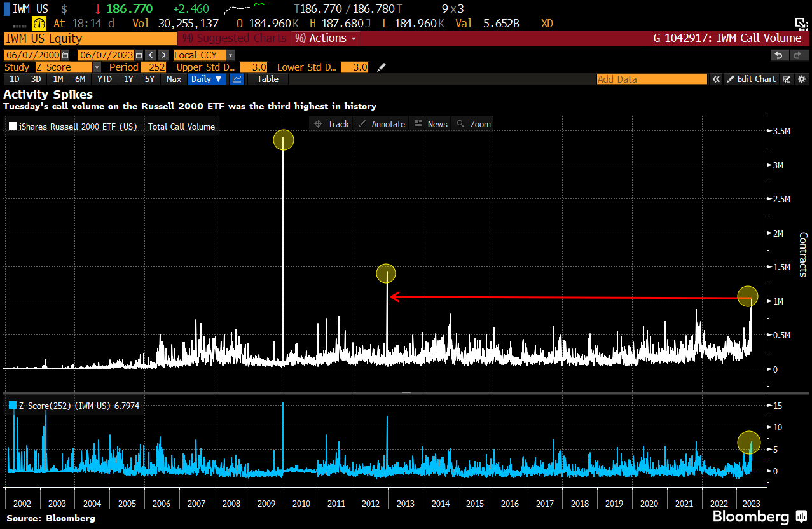Click the 15 label on Z-Score axis
Image resolution: width=812 pixels, height=529 pixels.
778,406
